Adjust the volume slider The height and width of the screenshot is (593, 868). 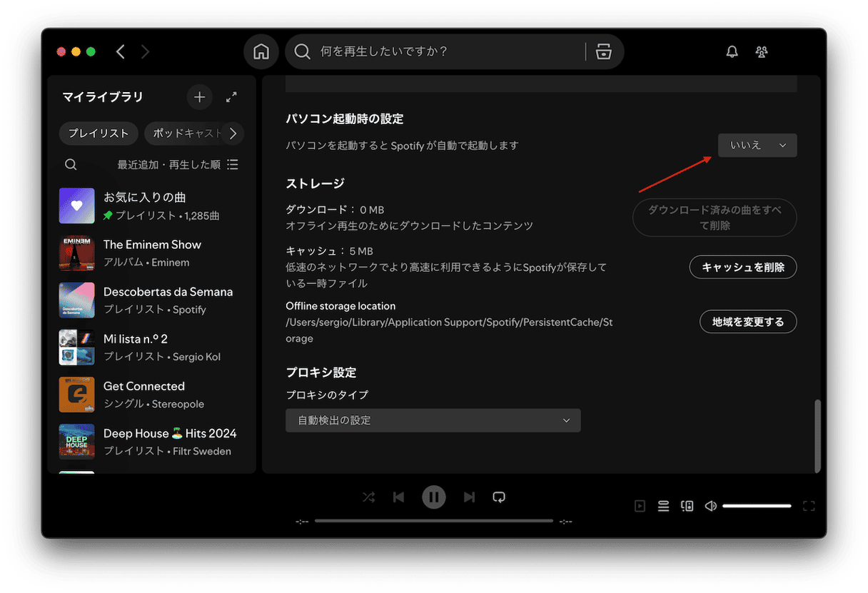[757, 506]
